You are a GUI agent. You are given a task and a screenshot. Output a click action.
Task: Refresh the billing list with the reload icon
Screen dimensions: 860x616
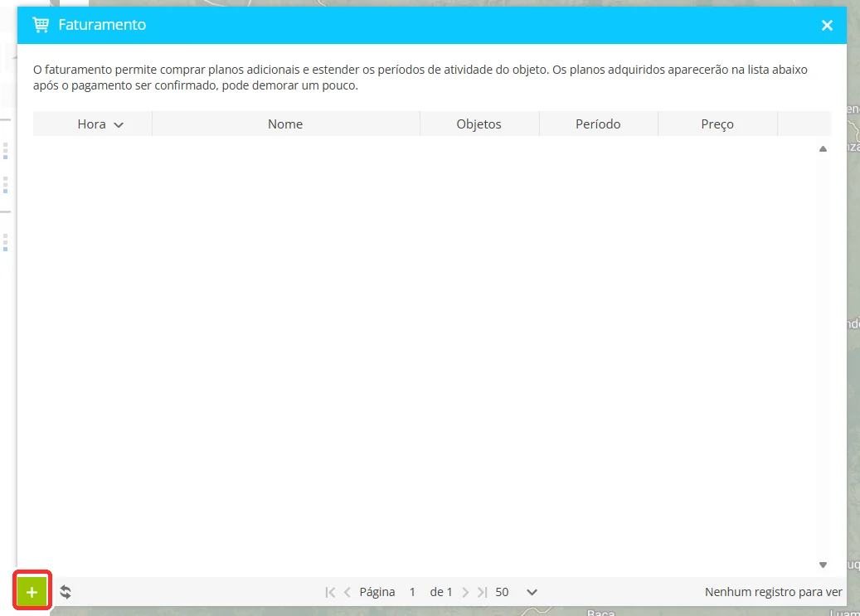tap(66, 592)
